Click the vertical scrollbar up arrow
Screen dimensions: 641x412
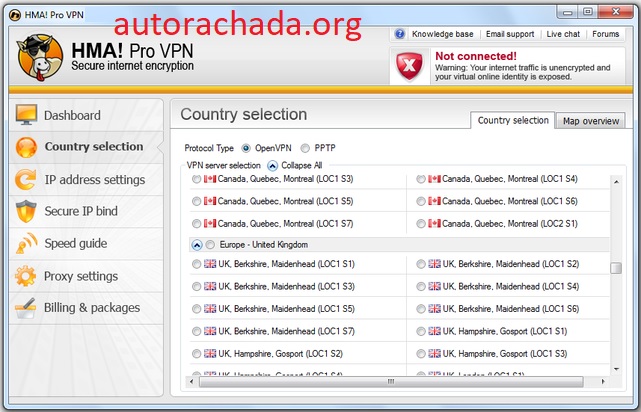616,181
